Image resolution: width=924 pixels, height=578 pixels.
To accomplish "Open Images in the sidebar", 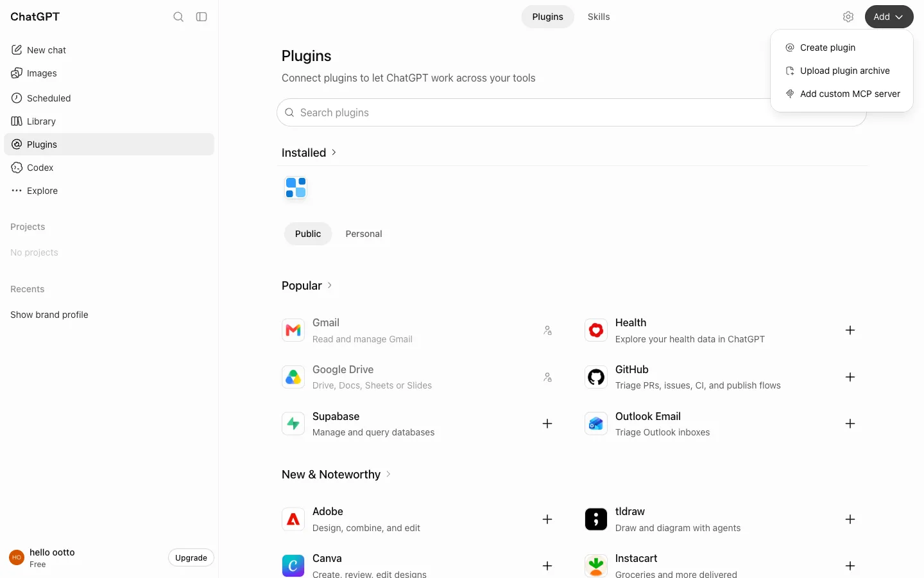I will [x=109, y=73].
